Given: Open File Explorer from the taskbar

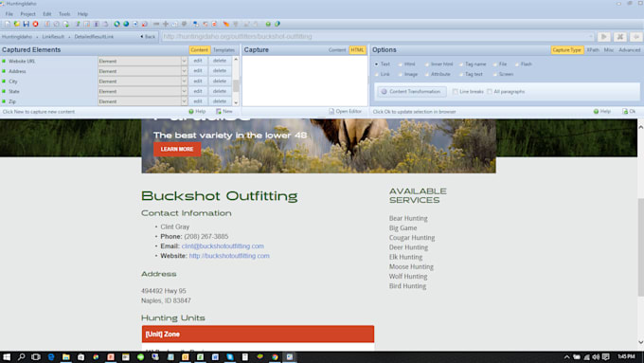Looking at the screenshot, I should pos(65,356).
